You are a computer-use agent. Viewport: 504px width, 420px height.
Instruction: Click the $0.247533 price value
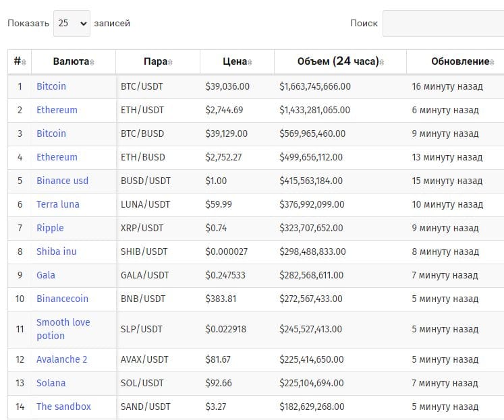click(x=225, y=275)
